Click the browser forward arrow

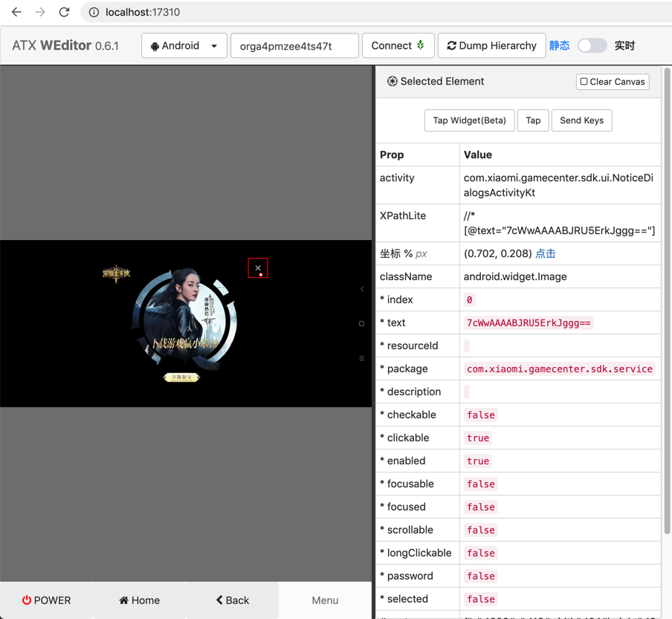40,12
